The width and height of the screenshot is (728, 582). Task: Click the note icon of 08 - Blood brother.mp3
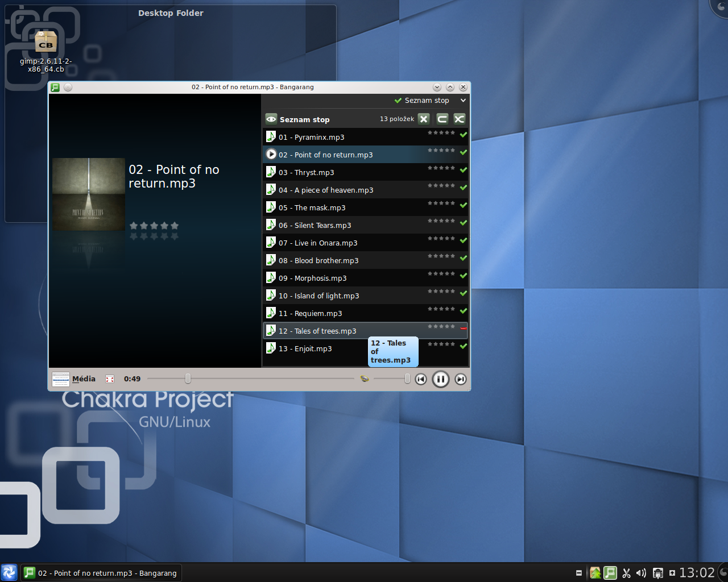(x=271, y=260)
